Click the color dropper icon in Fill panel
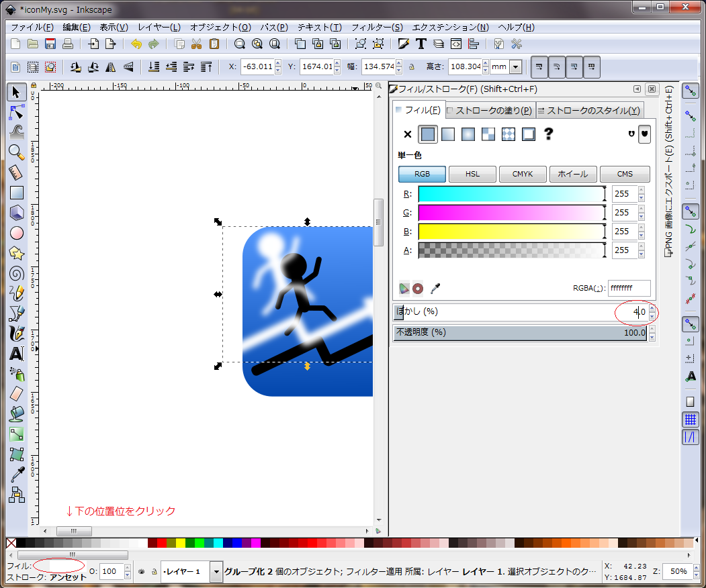Image resolution: width=706 pixels, height=588 pixels. point(435,289)
